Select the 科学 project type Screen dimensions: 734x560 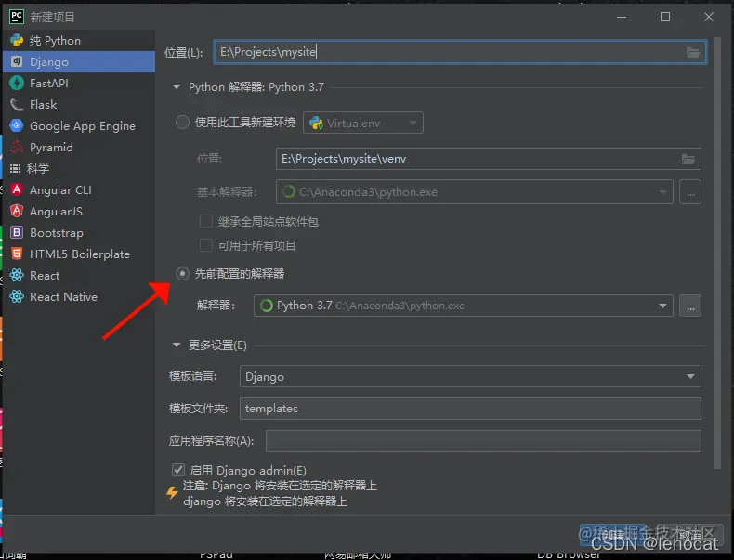[79, 168]
